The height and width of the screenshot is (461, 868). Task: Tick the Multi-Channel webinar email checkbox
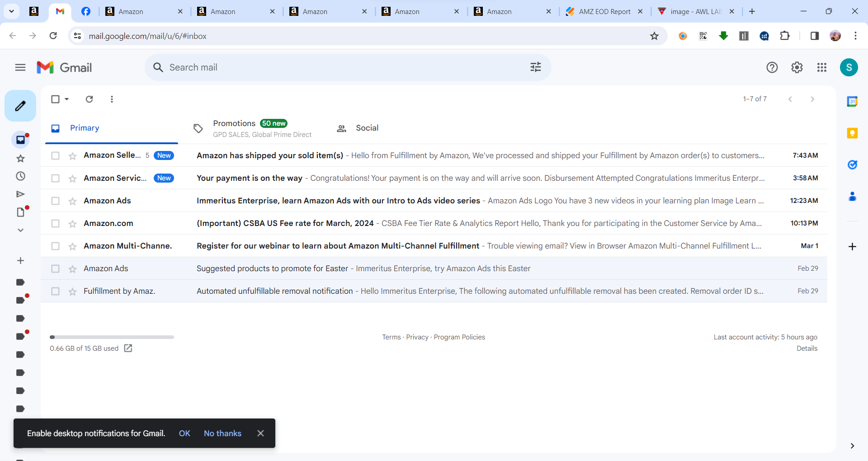tap(55, 246)
